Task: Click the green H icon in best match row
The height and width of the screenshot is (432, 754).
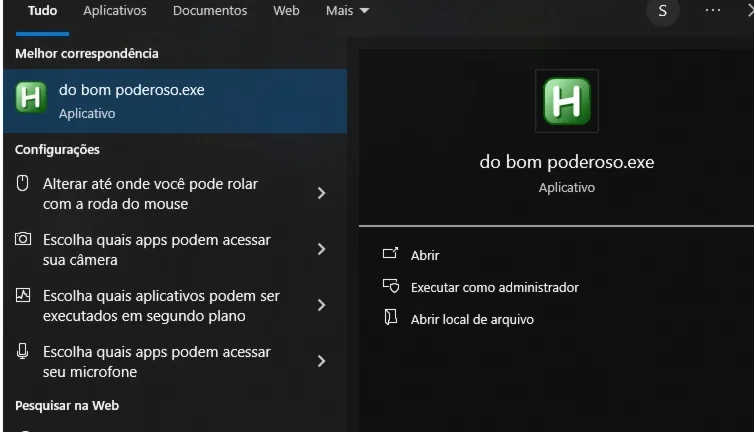Action: point(31,97)
